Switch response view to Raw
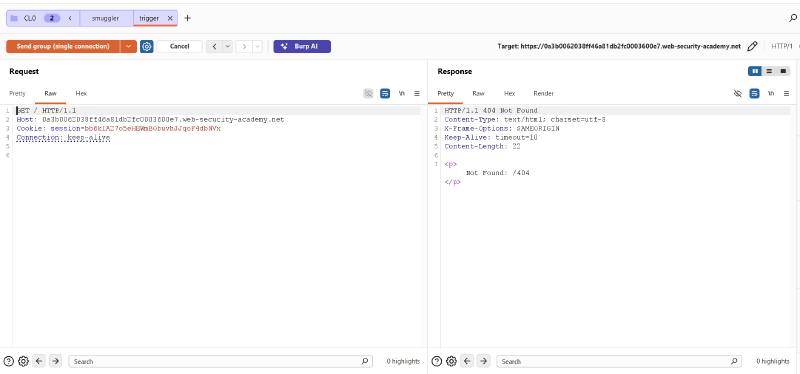The width and height of the screenshot is (800, 374). pos(478,93)
